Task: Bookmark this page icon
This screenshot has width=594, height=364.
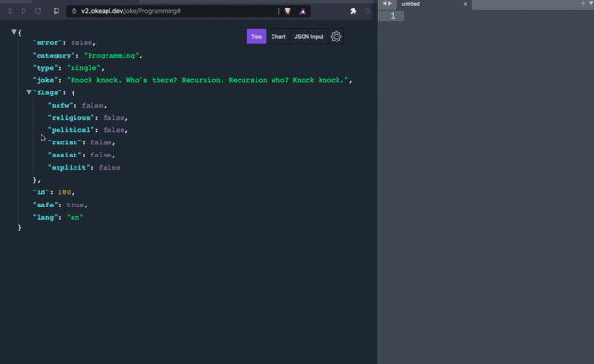Action: click(x=56, y=11)
